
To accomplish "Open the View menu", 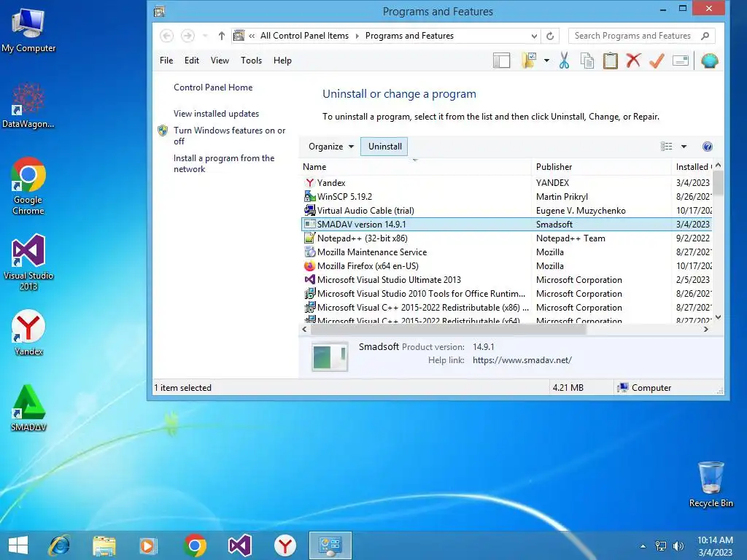I will point(220,61).
